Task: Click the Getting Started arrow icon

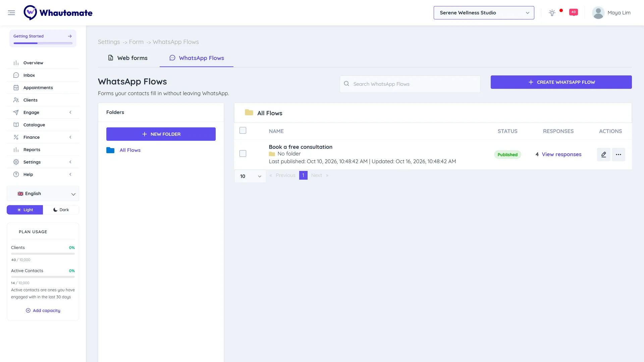Action: 70,36
